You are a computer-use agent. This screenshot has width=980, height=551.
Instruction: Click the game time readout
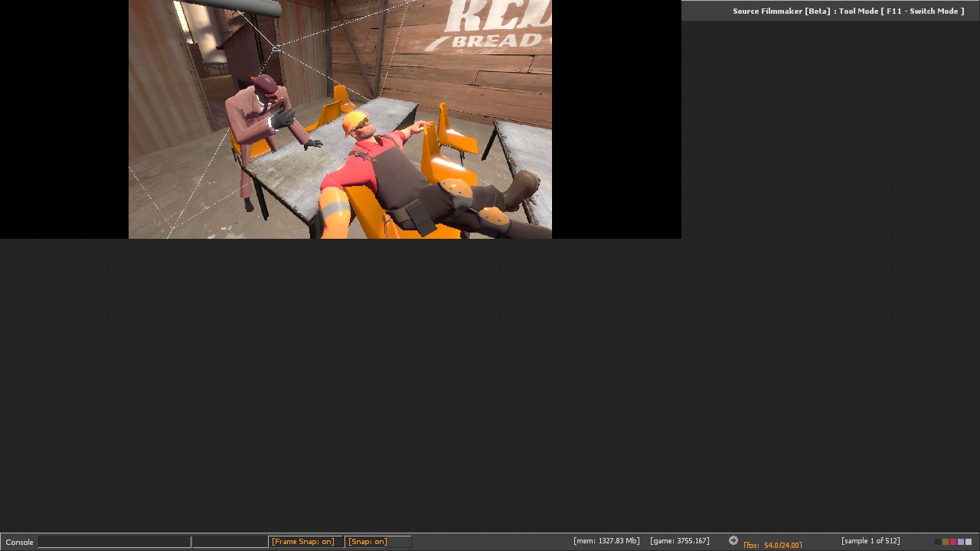point(680,541)
